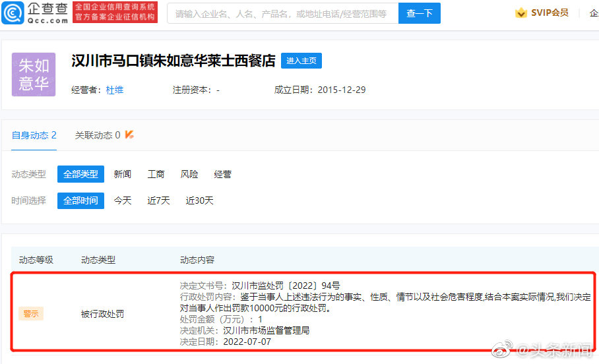Viewport: 599px width, 364px height.
Task: Choose the 近7天 time range
Action: [x=158, y=200]
